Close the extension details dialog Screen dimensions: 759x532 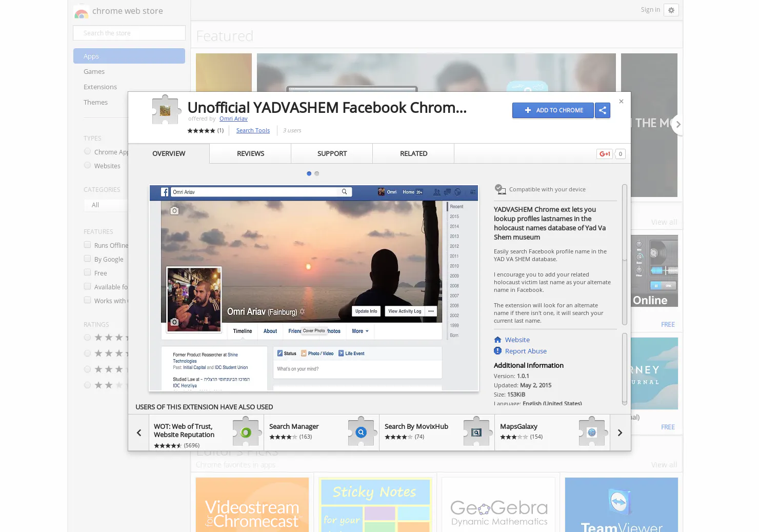621,102
